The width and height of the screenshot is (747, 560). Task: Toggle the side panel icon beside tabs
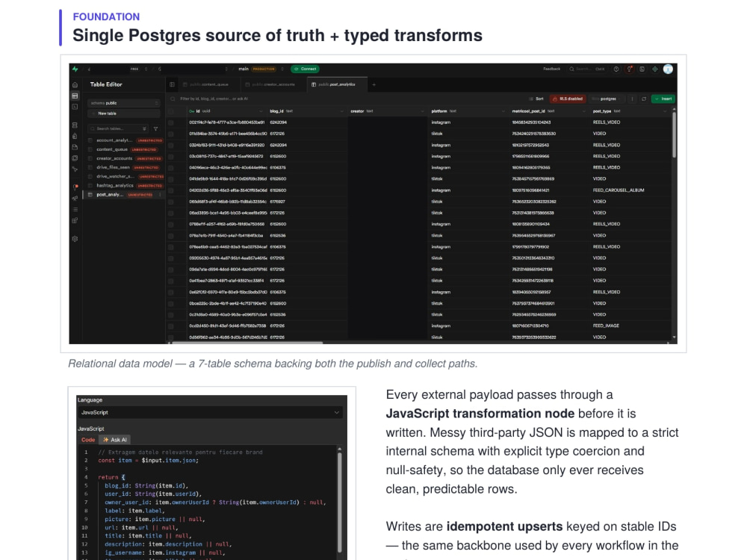pos(173,85)
